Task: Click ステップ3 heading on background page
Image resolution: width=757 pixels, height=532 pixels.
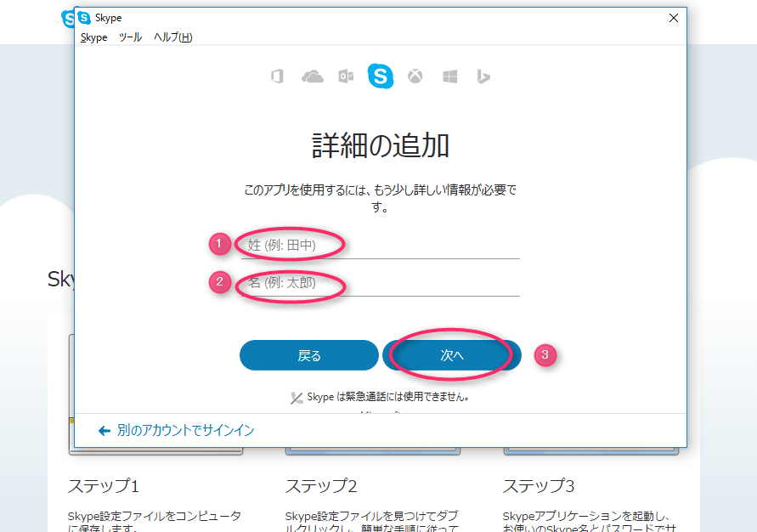Action: click(x=539, y=485)
